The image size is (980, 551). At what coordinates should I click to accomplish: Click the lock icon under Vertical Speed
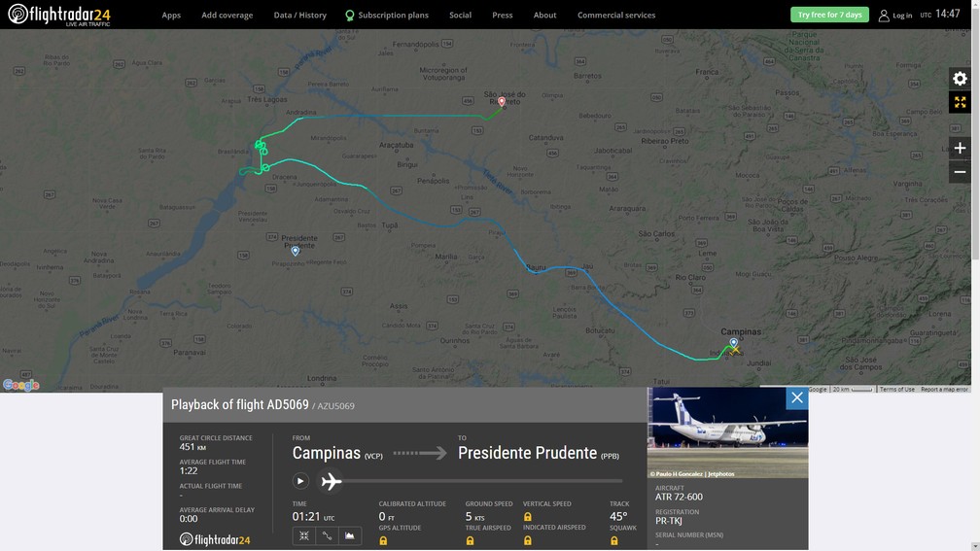click(528, 517)
